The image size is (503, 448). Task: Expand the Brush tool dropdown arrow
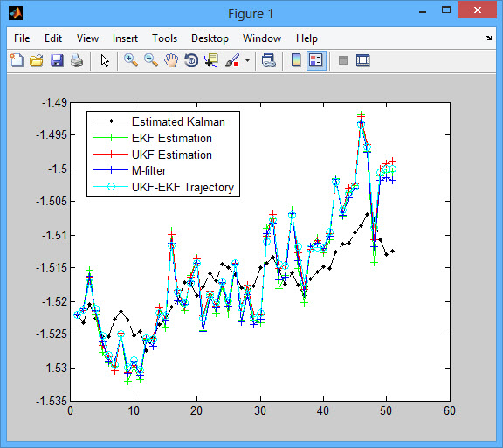[247, 60]
